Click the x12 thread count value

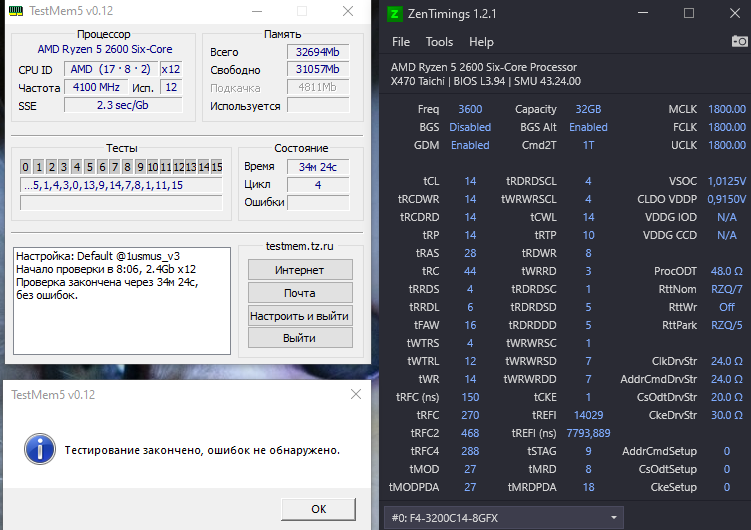pyautogui.click(x=171, y=69)
